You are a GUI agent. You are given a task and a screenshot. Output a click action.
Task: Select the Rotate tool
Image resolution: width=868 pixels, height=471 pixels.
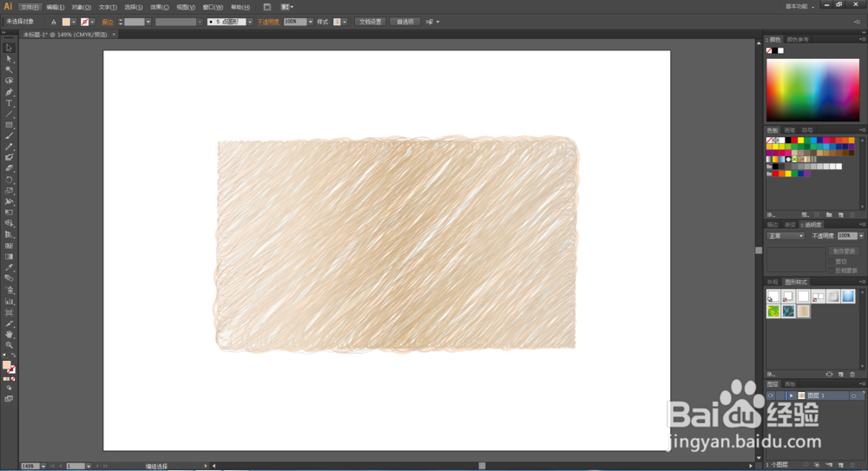pos(9,180)
